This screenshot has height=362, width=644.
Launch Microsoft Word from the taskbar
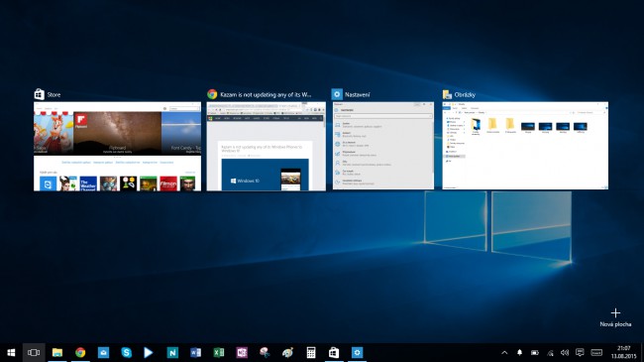[195, 352]
